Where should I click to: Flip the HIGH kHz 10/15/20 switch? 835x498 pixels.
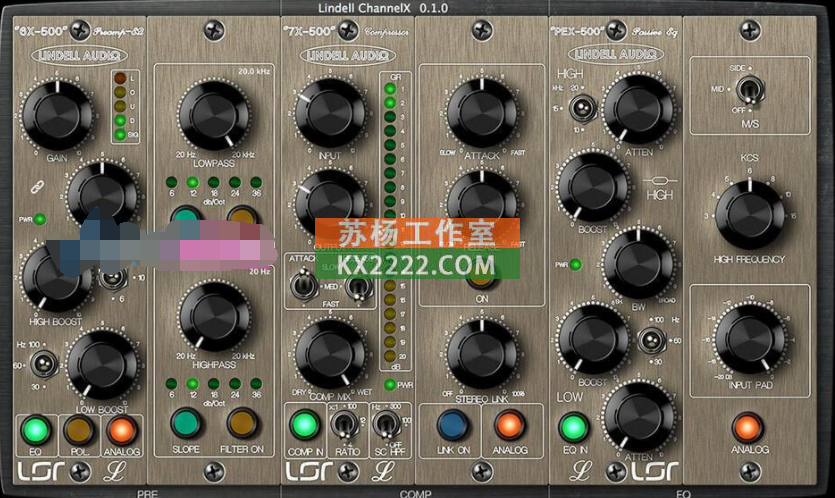[x=582, y=108]
